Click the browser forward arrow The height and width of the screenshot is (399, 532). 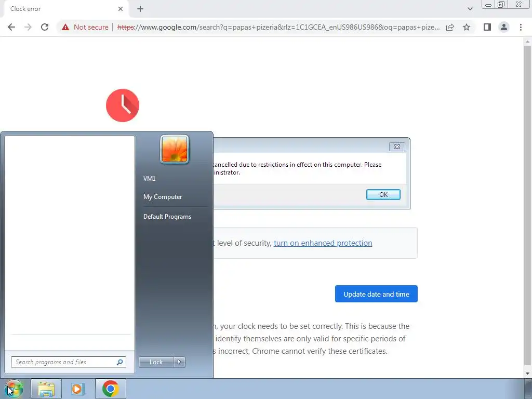click(x=28, y=27)
